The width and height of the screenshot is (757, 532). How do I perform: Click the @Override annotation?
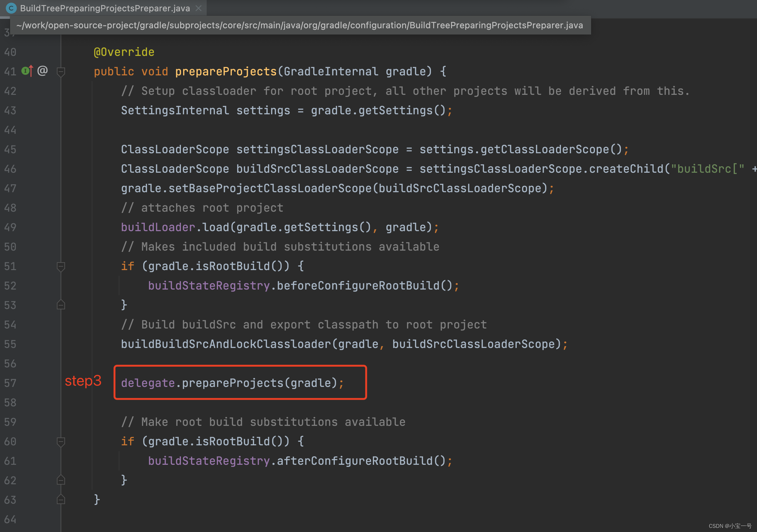[x=124, y=52]
